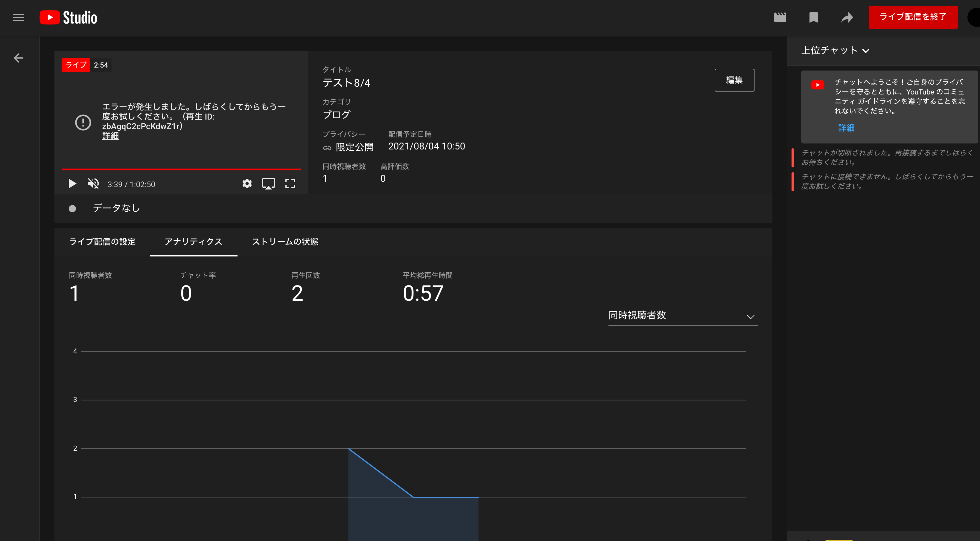Open the hamburger navigation menu
Viewport: 980px width, 541px height.
18,18
